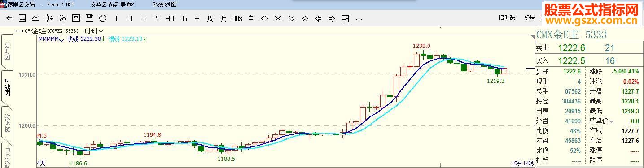The height and width of the screenshot is (168, 644).
Task: Expand the 结算价 dropdown arrow
Action: click(611, 121)
